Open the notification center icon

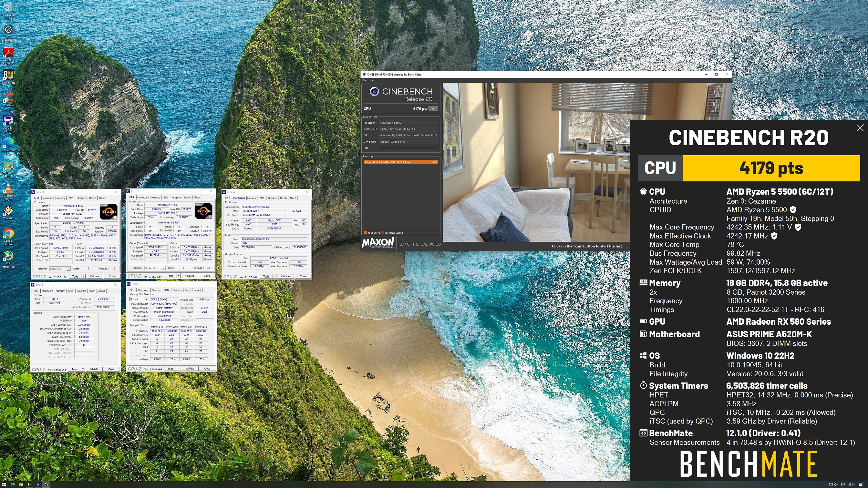click(861, 484)
